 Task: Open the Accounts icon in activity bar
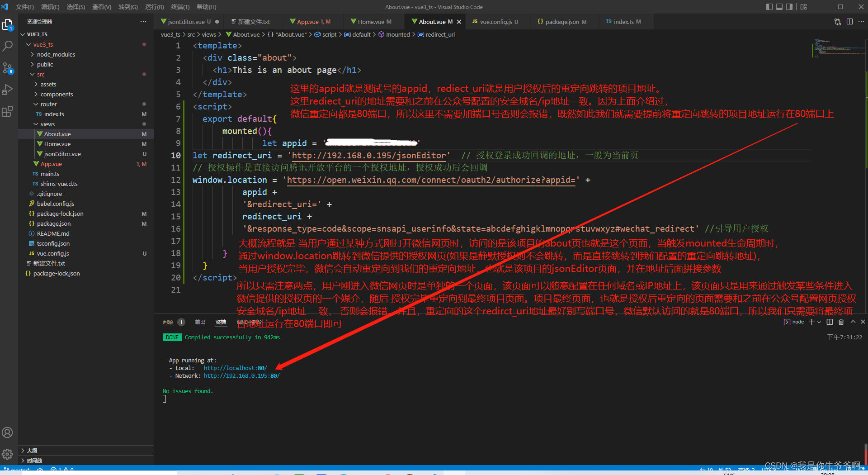click(8, 432)
